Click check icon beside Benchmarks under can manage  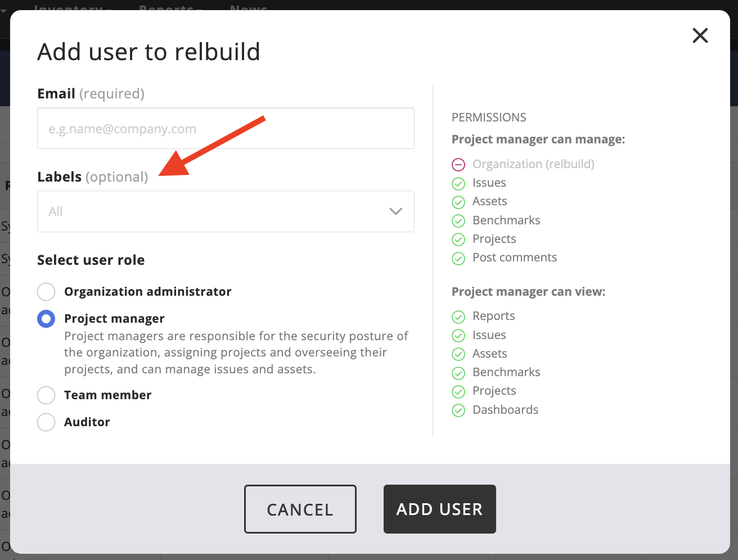click(x=458, y=221)
